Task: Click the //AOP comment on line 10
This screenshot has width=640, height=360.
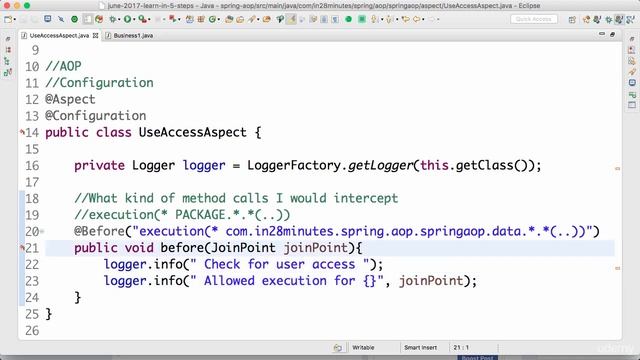Action: point(63,66)
